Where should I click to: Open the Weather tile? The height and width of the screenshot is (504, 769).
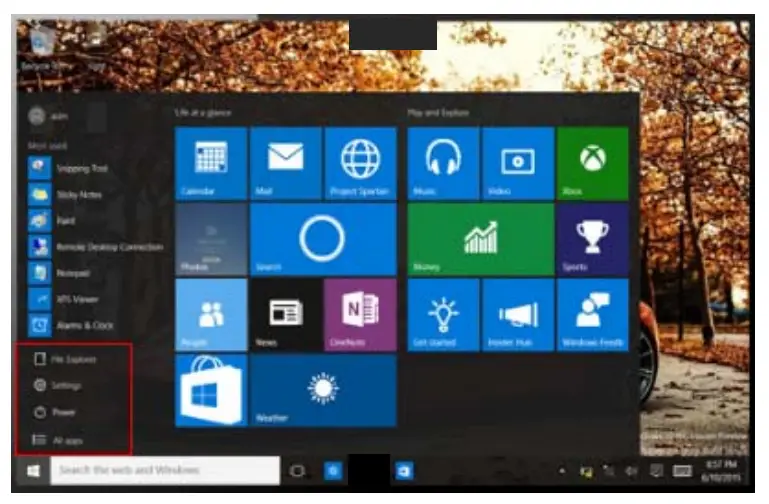click(323, 390)
